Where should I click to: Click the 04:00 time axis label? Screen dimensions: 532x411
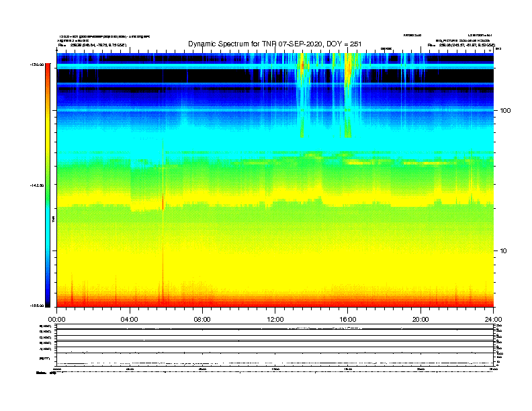pos(130,320)
